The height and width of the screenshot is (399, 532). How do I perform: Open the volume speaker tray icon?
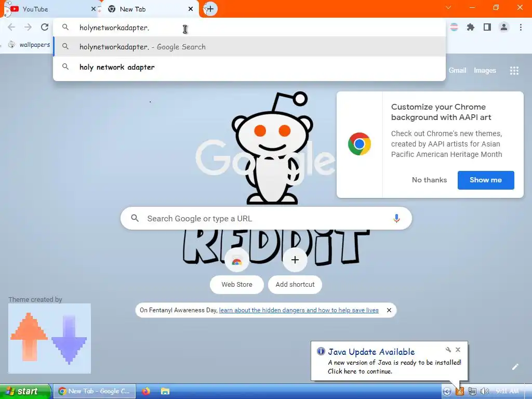point(485,391)
